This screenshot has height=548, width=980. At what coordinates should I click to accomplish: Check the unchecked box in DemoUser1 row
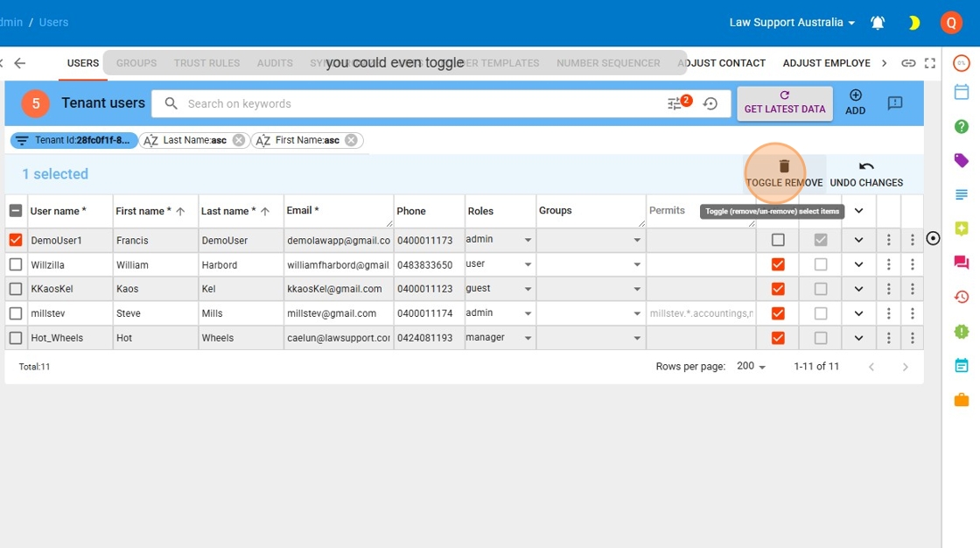coord(778,240)
